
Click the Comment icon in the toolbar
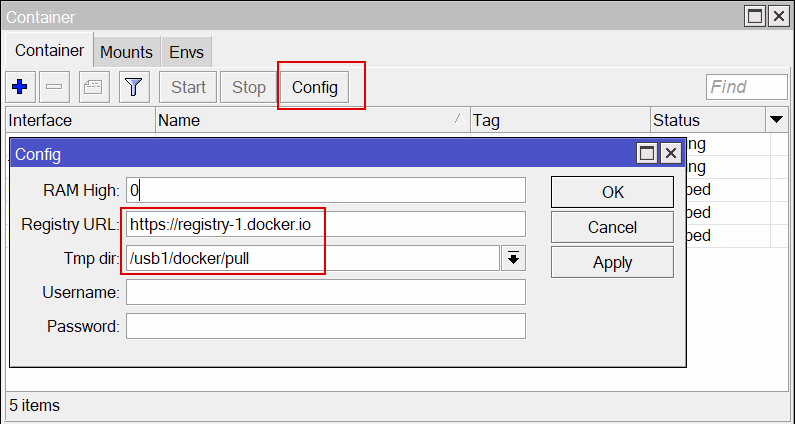[94, 87]
